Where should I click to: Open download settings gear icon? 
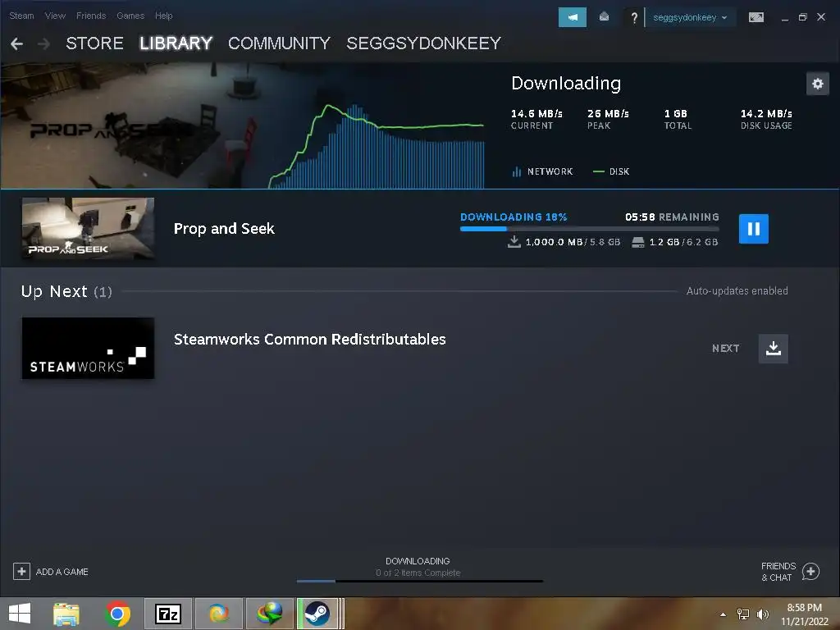coord(818,84)
